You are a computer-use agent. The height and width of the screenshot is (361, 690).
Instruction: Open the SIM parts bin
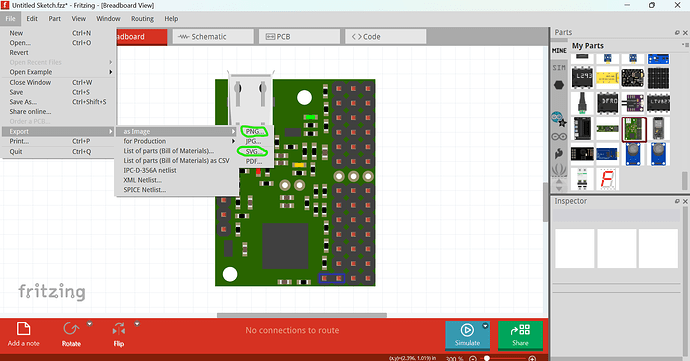coord(559,68)
